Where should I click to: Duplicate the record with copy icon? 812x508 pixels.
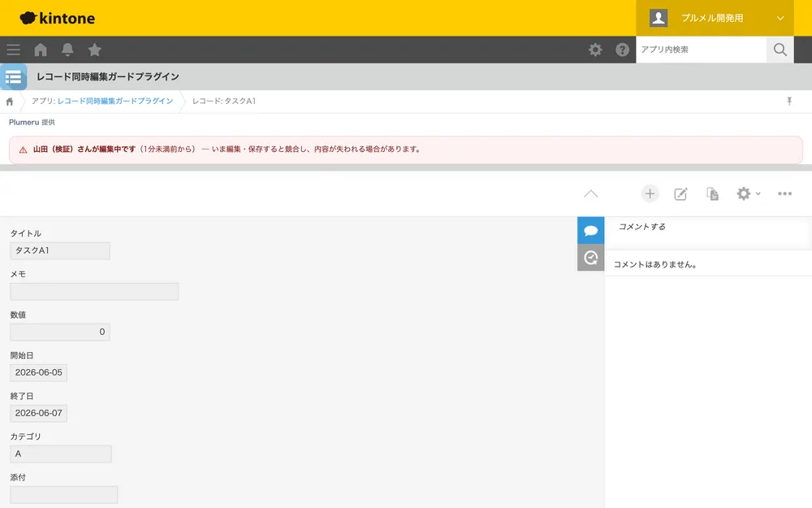pyautogui.click(x=713, y=194)
